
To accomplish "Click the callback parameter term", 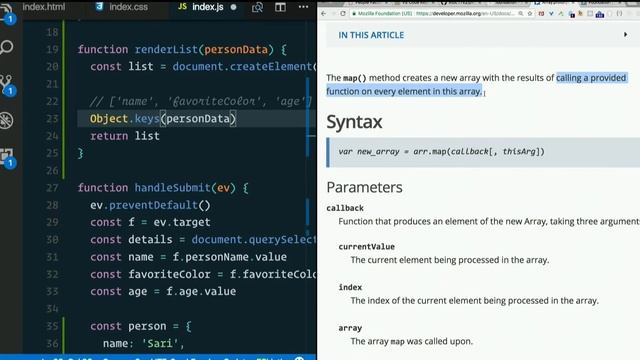I will [x=345, y=208].
